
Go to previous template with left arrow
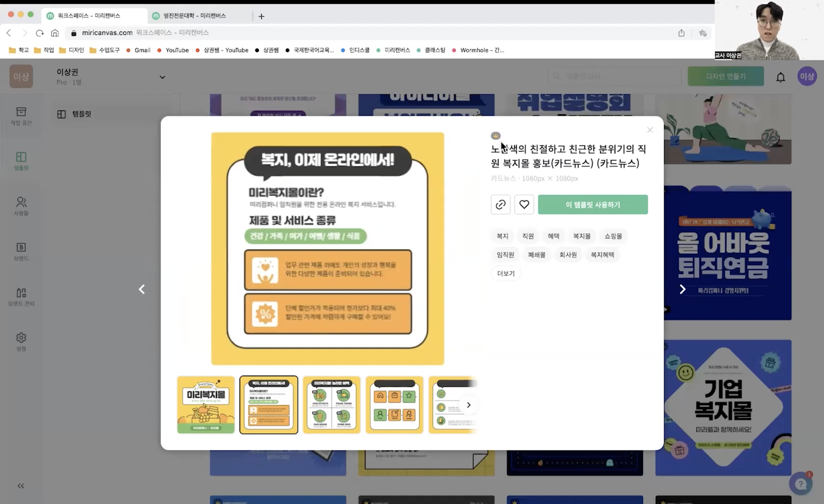(142, 289)
